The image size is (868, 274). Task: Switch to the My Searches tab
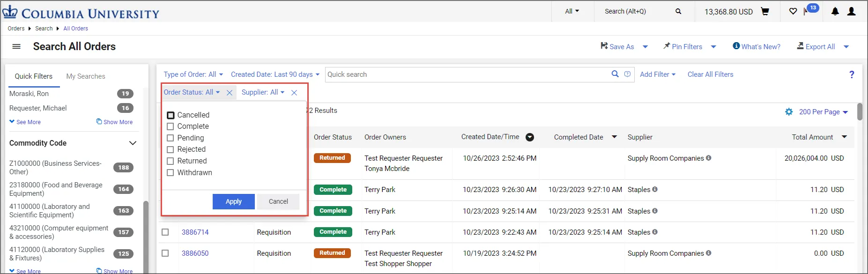86,76
